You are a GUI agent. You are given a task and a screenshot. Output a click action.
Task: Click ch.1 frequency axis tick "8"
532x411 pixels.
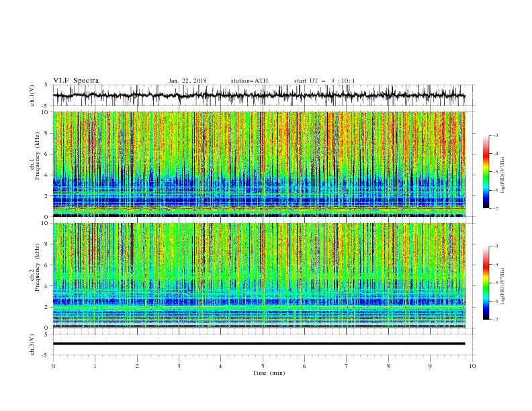pos(47,133)
